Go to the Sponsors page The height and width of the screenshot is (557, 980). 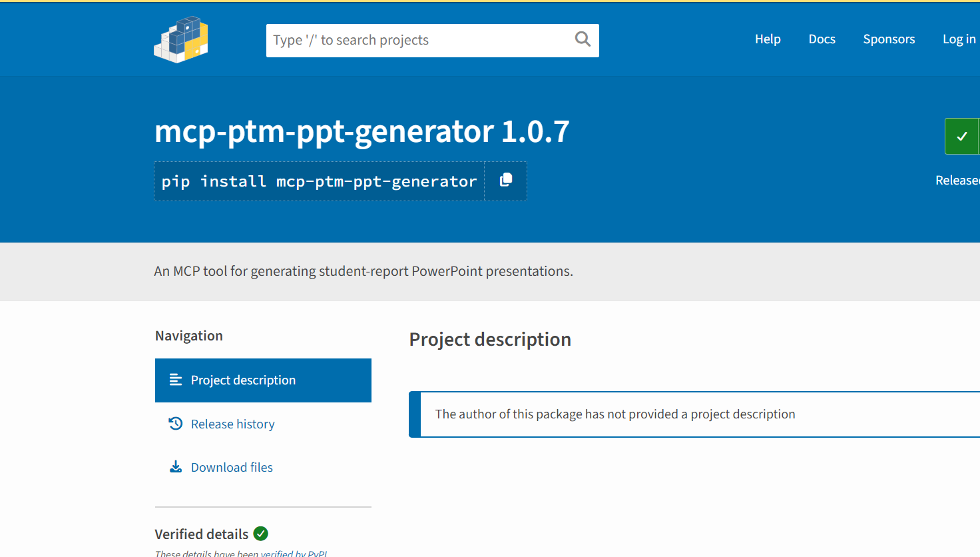[889, 39]
